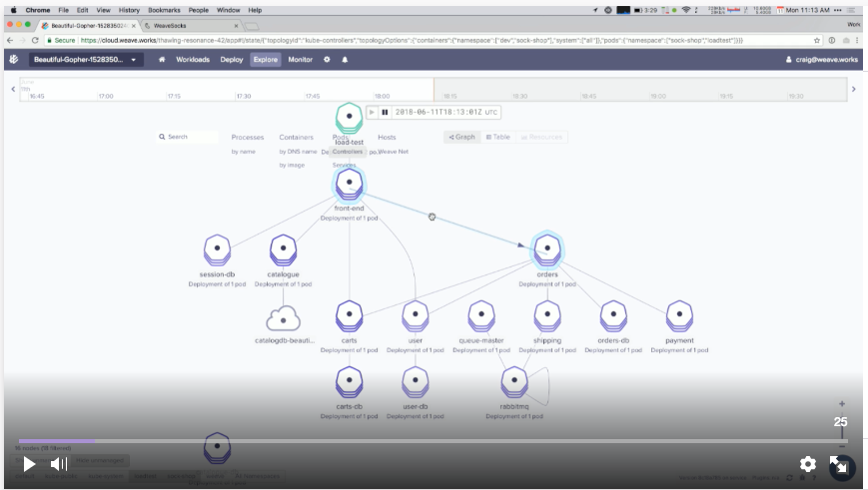The height and width of the screenshot is (490, 868).
Task: Show containers by DNS name
Action: 298,152
